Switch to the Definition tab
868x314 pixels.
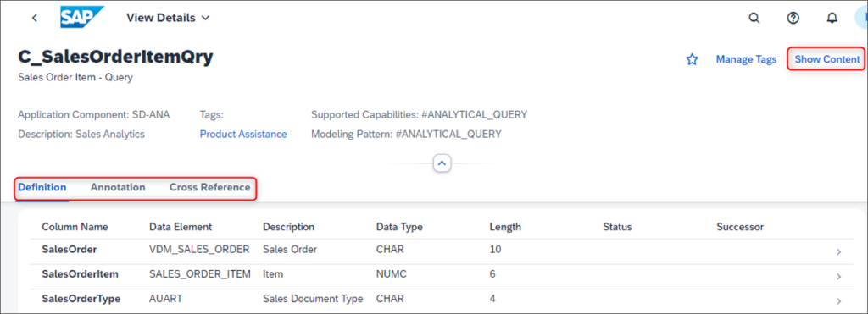pos(42,187)
